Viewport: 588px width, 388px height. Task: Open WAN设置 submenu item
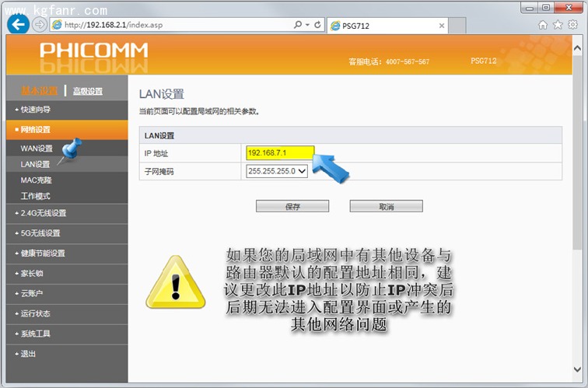[37, 149]
